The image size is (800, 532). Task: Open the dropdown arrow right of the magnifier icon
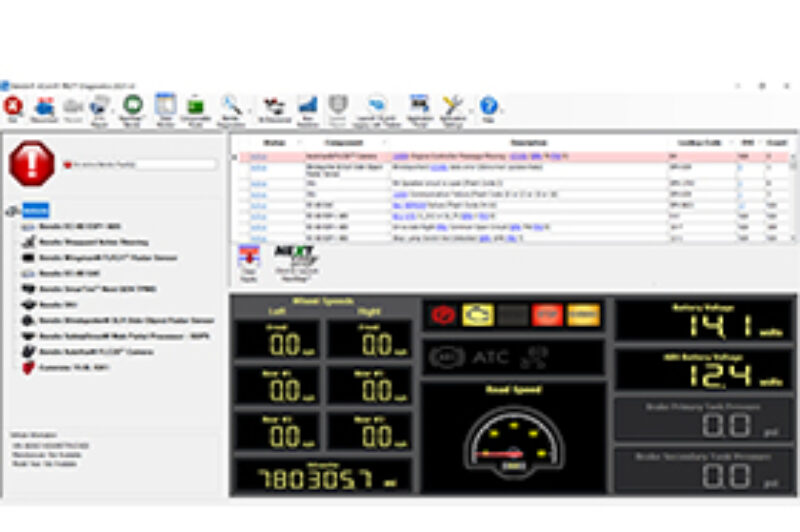[x=249, y=109]
